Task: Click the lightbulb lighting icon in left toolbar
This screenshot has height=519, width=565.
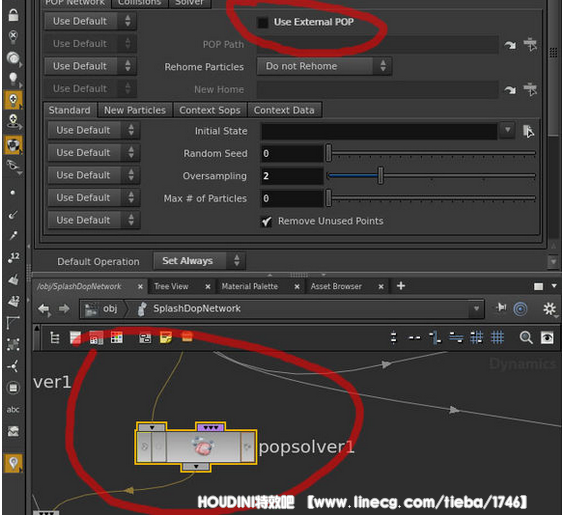Action: pos(13,79)
